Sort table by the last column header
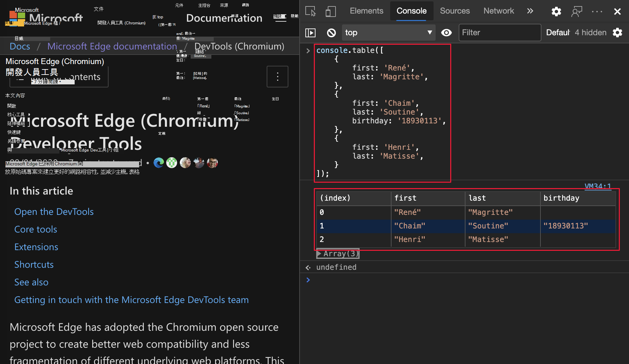 pos(502,198)
